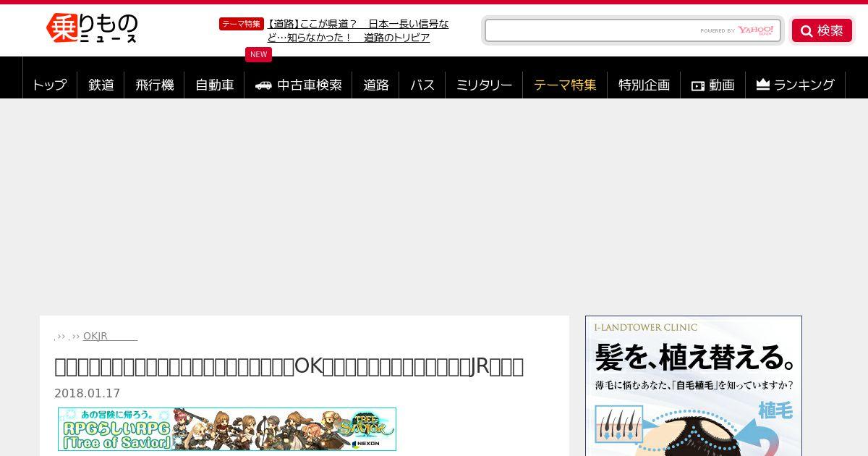Click the red 検索 search button
Viewport: 868px width, 456px height.
[822, 30]
